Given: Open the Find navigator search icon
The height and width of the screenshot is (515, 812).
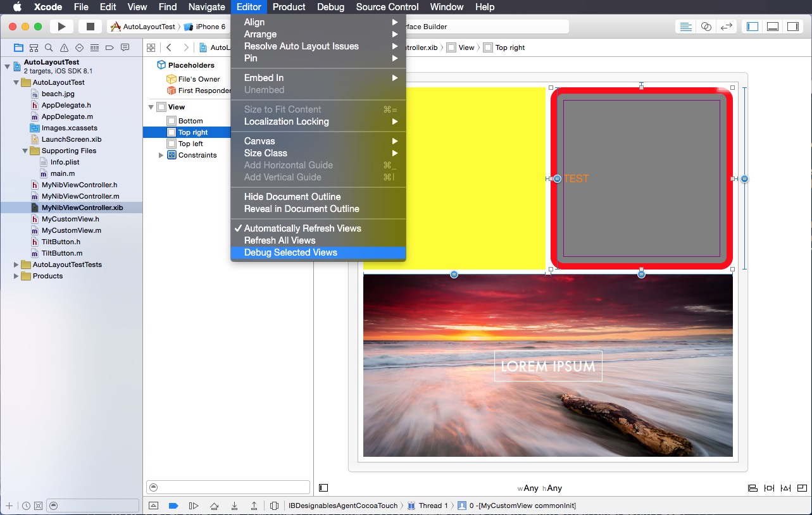Looking at the screenshot, I should (x=49, y=47).
